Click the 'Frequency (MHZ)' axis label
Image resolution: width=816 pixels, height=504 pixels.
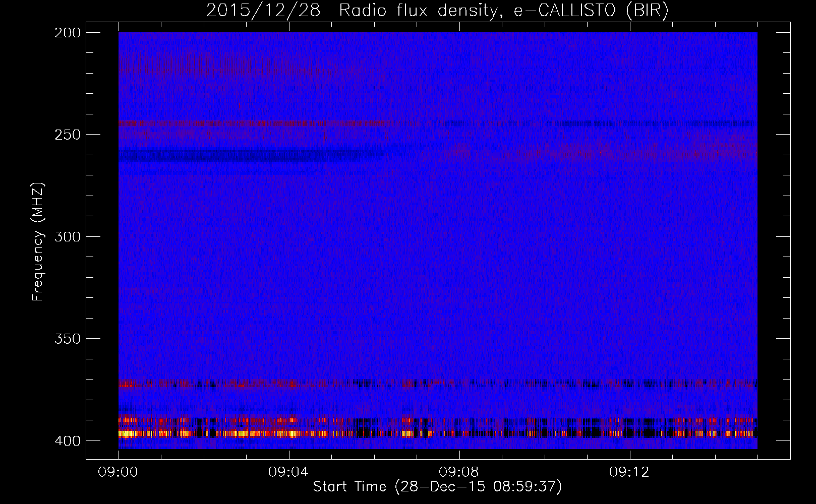click(38, 241)
